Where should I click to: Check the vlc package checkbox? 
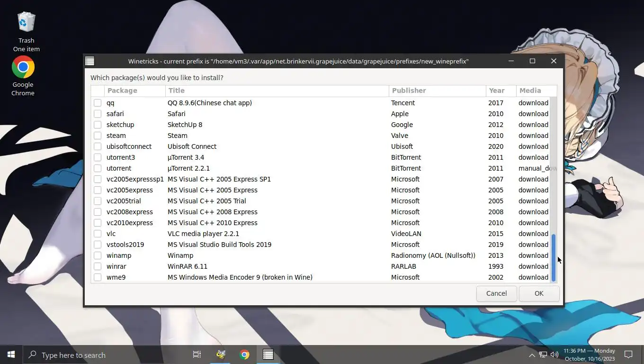(x=98, y=234)
